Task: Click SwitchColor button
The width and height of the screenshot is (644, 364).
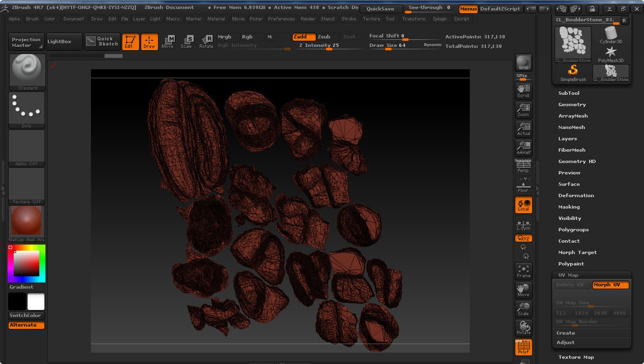Action: tap(27, 316)
